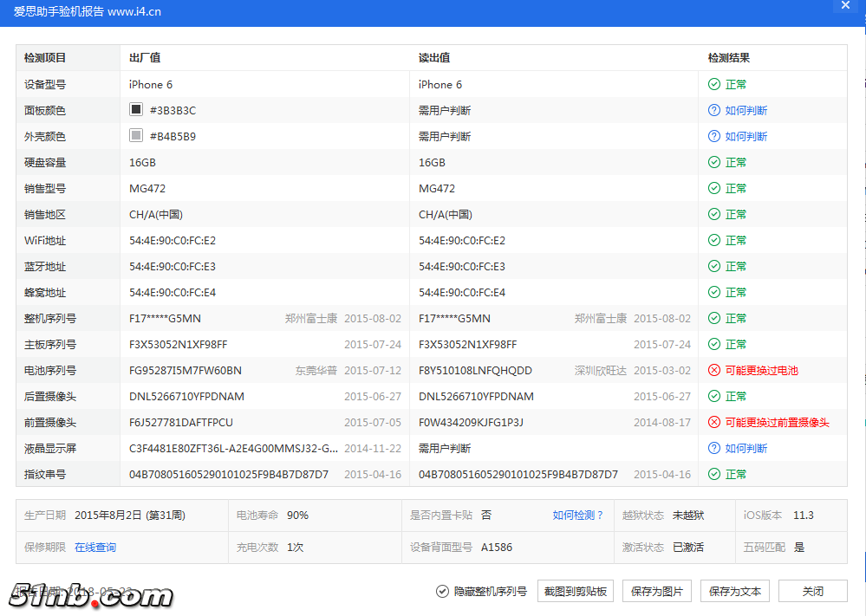Click the dark panel color swatch #3B3B3C
Image resolution: width=866 pixels, height=616 pixels.
click(135, 110)
